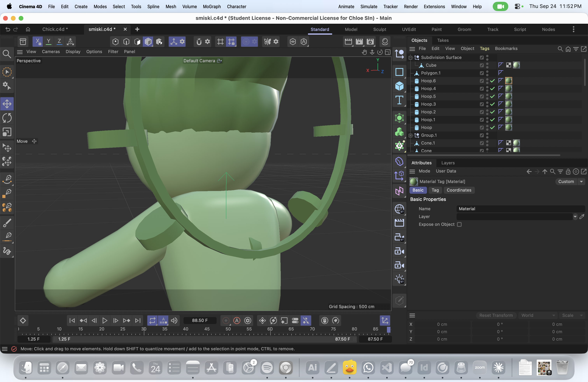Enable Expose on Object checkbox
The width and height of the screenshot is (588, 382).
tap(459, 224)
